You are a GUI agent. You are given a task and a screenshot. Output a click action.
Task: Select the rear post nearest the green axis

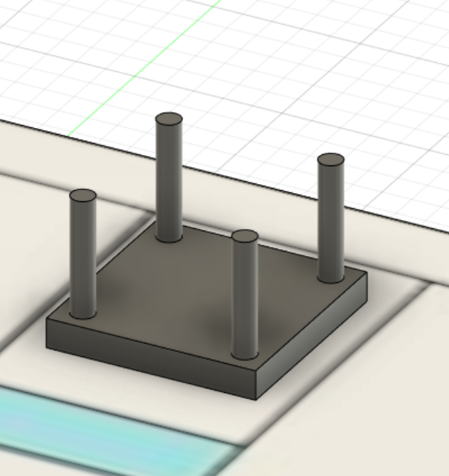tap(169, 182)
